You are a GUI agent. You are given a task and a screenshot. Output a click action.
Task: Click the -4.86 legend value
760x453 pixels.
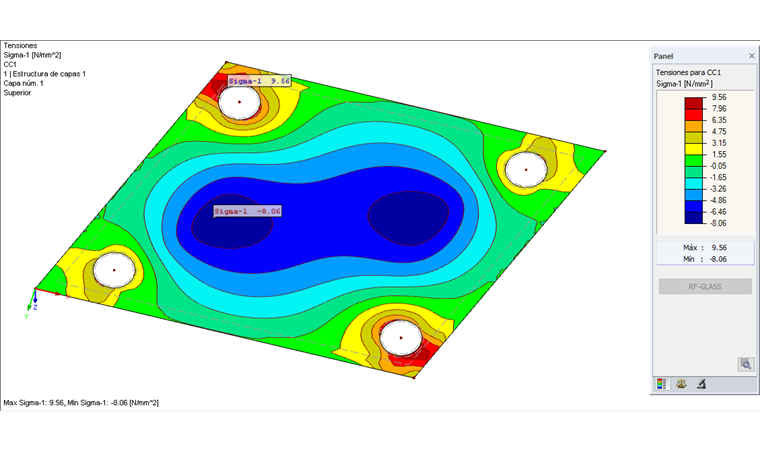pyautogui.click(x=718, y=200)
